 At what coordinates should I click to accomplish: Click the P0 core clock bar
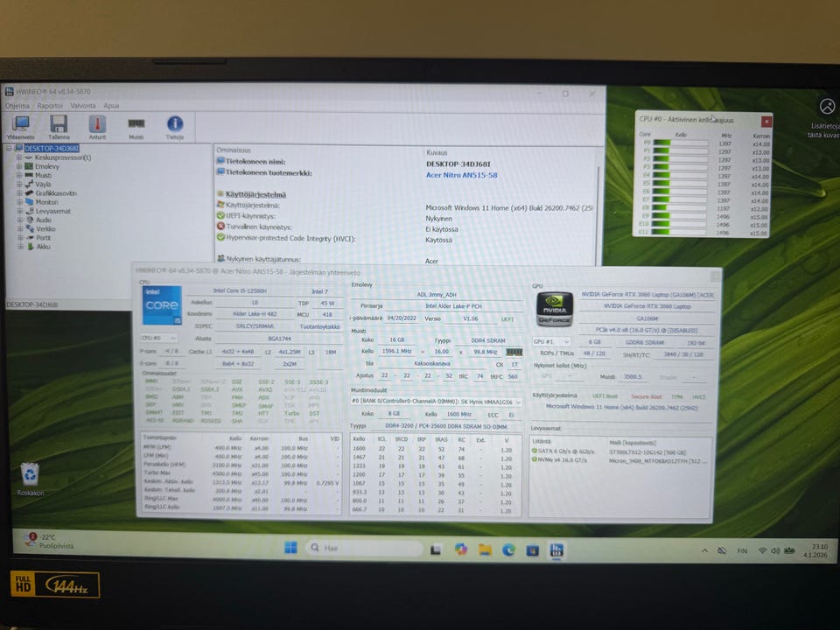[x=681, y=143]
